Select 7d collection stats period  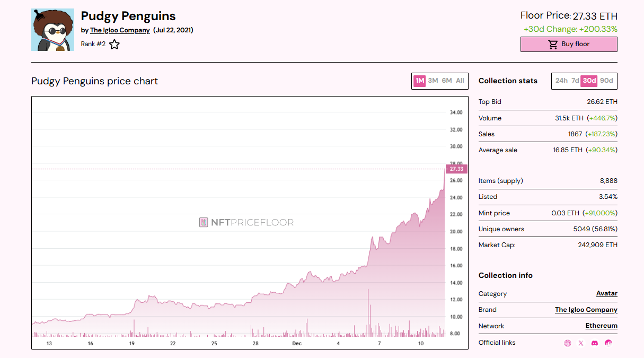tap(575, 81)
